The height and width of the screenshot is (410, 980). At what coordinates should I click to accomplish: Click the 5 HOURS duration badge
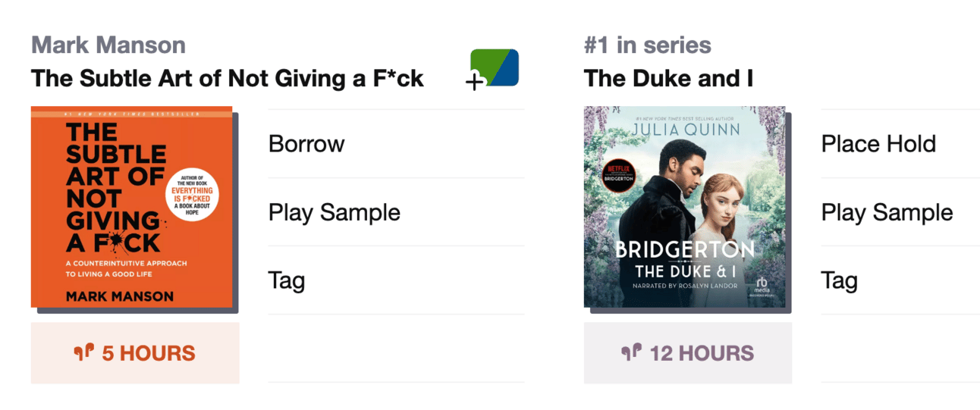(135, 353)
